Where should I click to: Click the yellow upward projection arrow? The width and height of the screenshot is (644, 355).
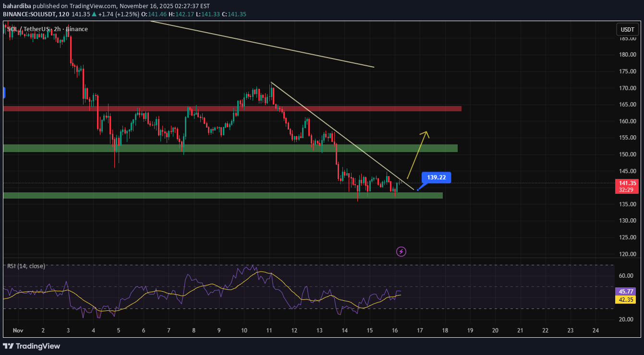pos(418,154)
